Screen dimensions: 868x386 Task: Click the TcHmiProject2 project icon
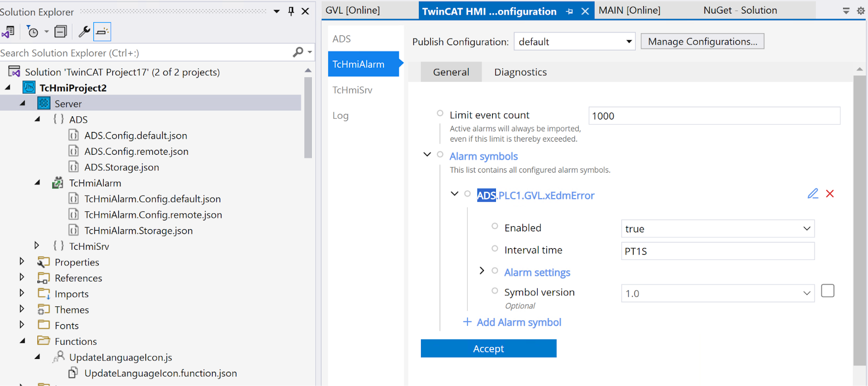pos(29,87)
